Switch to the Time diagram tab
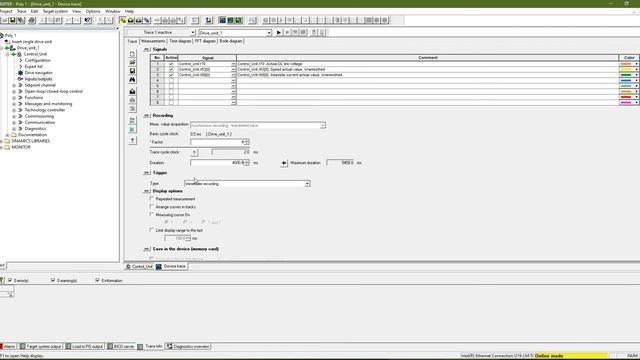640x360 pixels. 180,41
